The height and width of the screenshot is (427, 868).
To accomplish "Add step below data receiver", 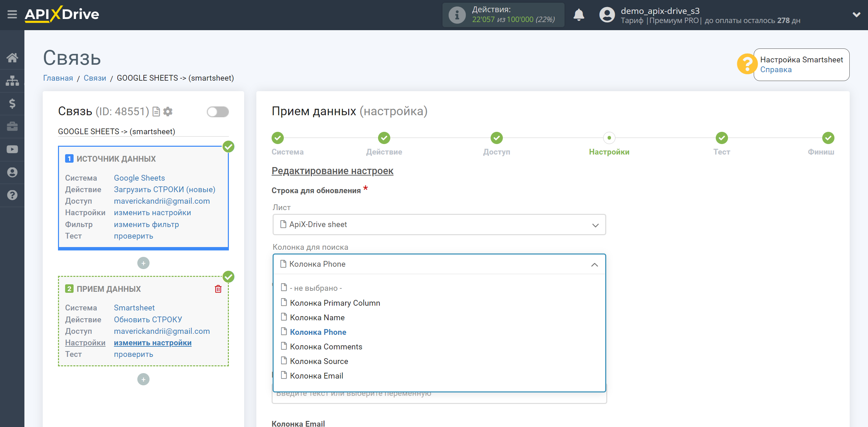I will (x=143, y=379).
